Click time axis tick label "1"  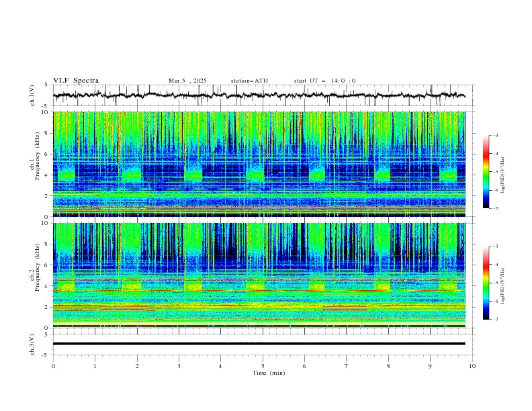[x=95, y=366]
